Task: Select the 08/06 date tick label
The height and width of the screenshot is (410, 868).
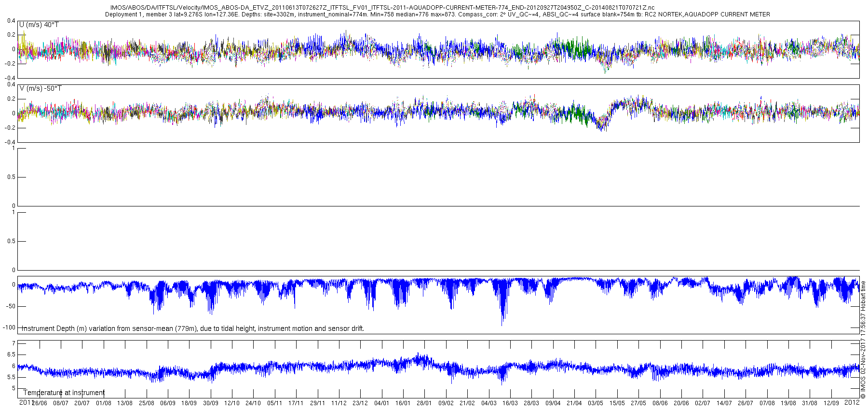Action: tap(660, 403)
